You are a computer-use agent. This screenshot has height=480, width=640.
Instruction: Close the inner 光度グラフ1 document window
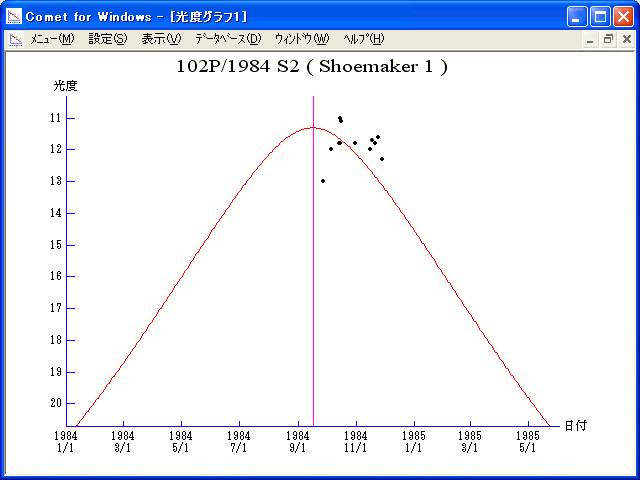point(626,39)
